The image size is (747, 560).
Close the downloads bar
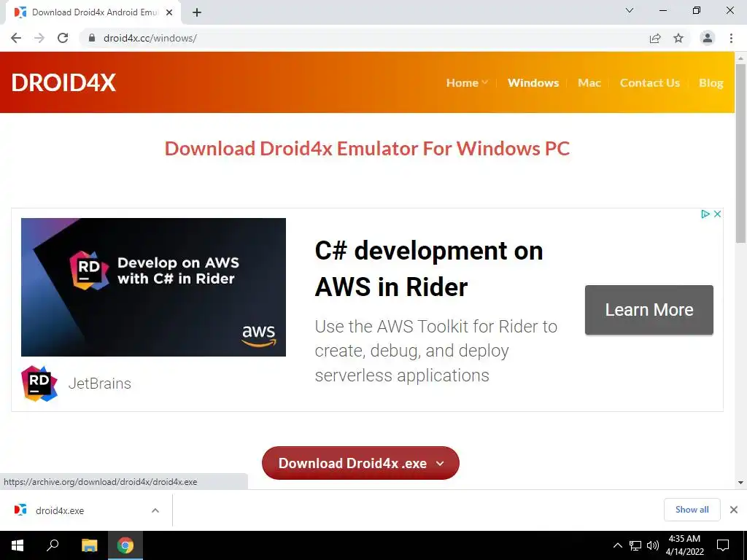pos(734,510)
